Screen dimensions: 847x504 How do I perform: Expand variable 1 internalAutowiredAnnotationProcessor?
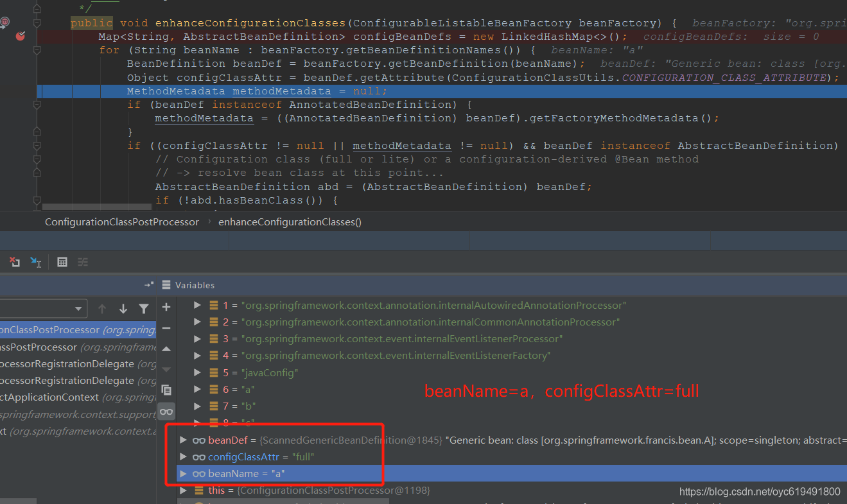point(197,305)
